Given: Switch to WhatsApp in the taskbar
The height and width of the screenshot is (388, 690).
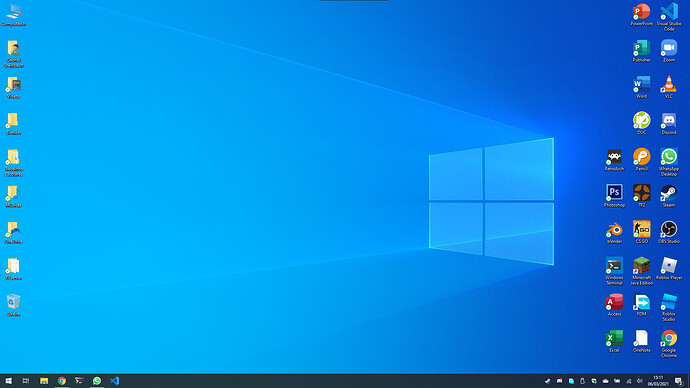Looking at the screenshot, I should click(x=97, y=381).
